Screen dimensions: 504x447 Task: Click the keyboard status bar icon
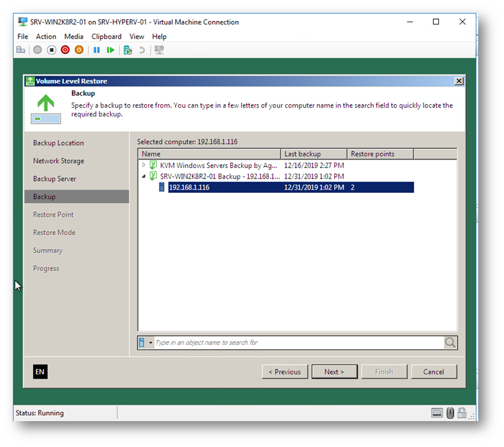click(437, 413)
